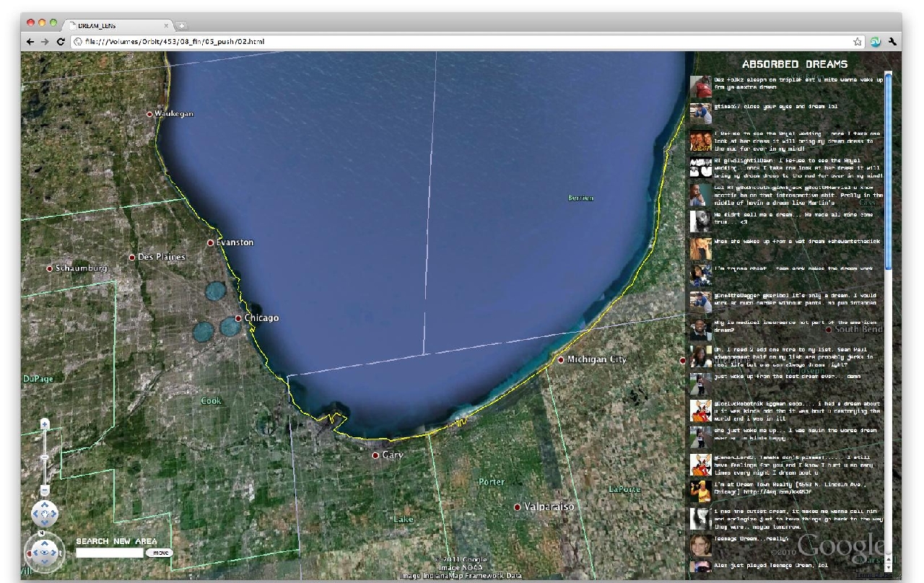
Task: Click avatar beside the Dream Town Realty tweet
Action: click(x=700, y=491)
